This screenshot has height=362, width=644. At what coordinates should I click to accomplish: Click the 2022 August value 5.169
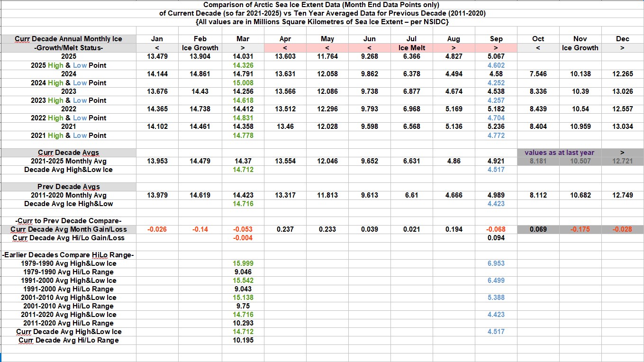454,109
